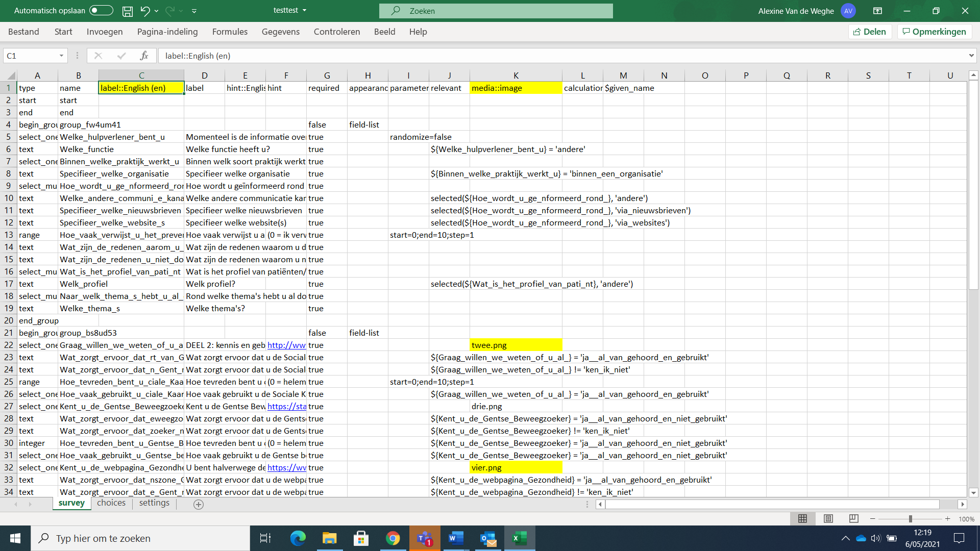Click the Delen button
The width and height of the screenshot is (980, 551).
(870, 31)
